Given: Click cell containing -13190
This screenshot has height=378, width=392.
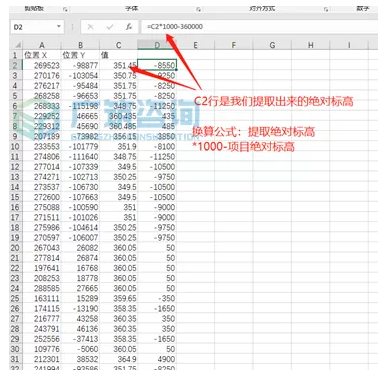Looking at the screenshot, I should tap(80, 308).
